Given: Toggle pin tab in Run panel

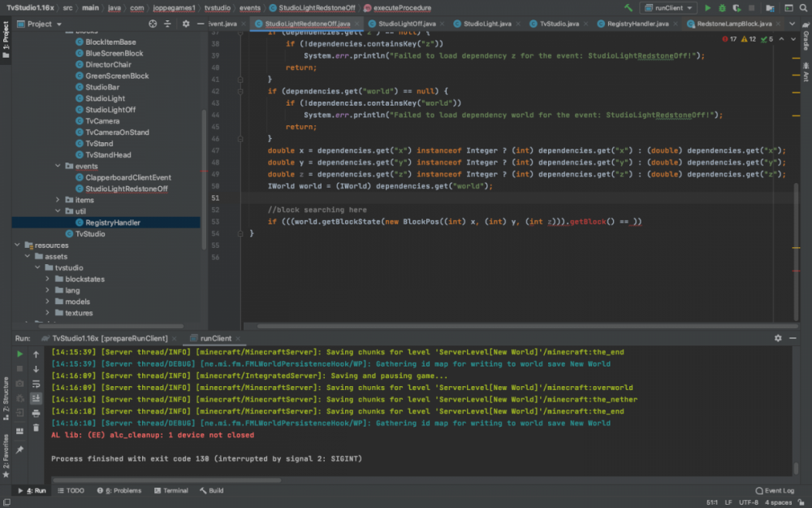Looking at the screenshot, I should (20, 449).
